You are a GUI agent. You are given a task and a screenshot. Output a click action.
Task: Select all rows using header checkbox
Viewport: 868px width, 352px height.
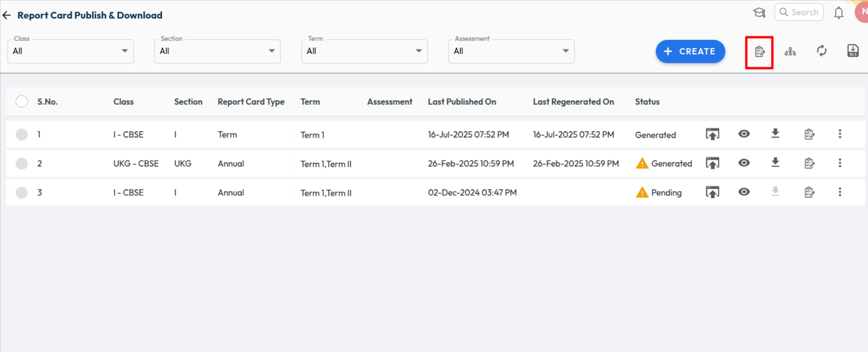[x=22, y=102]
